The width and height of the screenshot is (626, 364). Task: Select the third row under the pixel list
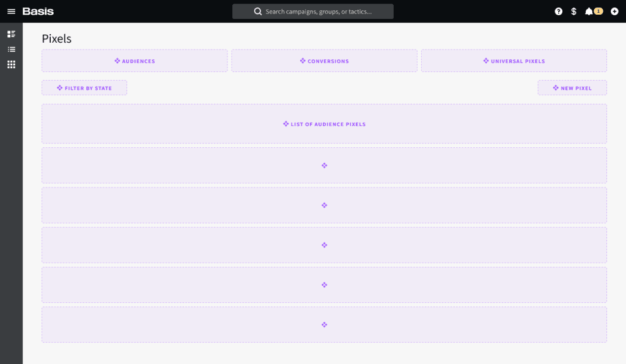coord(324,245)
